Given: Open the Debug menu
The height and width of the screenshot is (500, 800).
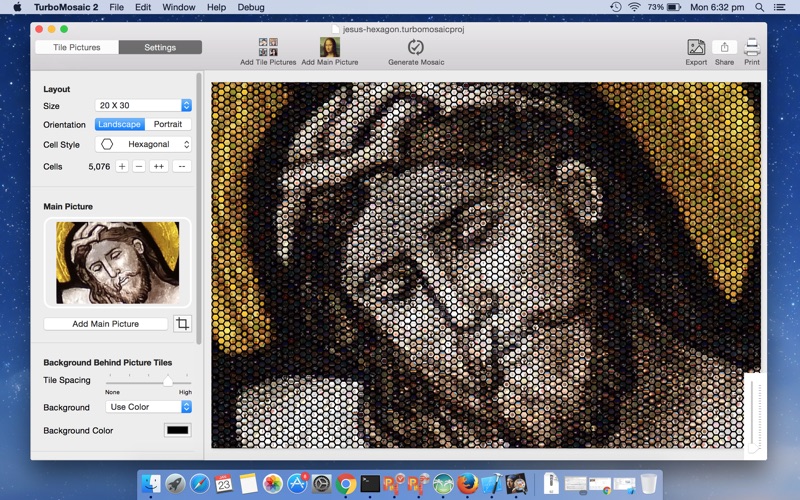Looking at the screenshot, I should 251,7.
